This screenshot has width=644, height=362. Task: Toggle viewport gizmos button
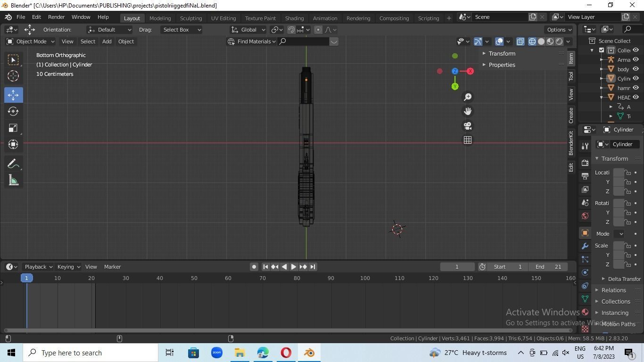tap(478, 41)
